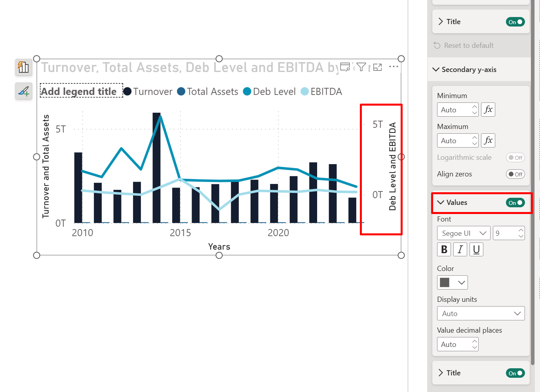The height and width of the screenshot is (392, 540).
Task: Toggle underline for axis values font
Action: pyautogui.click(x=476, y=250)
